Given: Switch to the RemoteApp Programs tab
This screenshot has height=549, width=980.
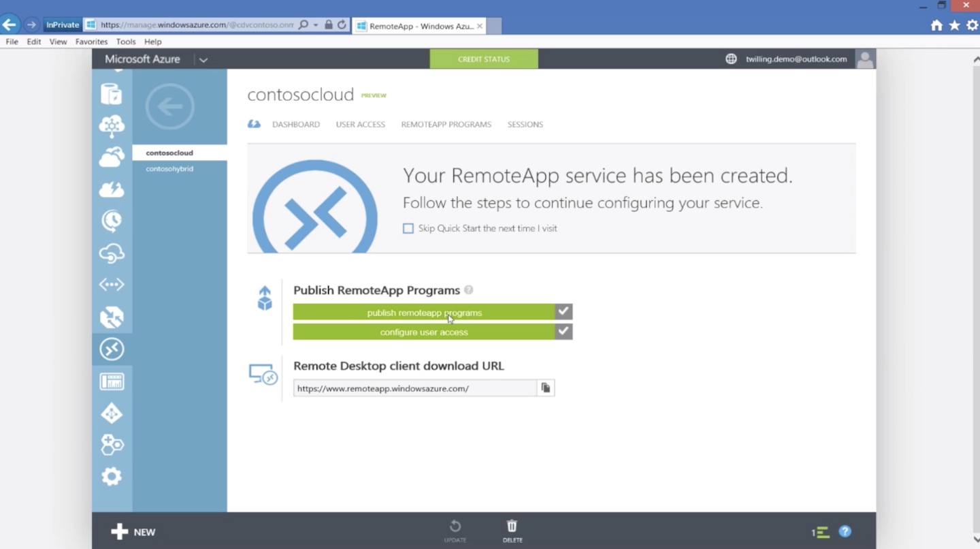Looking at the screenshot, I should click(446, 125).
